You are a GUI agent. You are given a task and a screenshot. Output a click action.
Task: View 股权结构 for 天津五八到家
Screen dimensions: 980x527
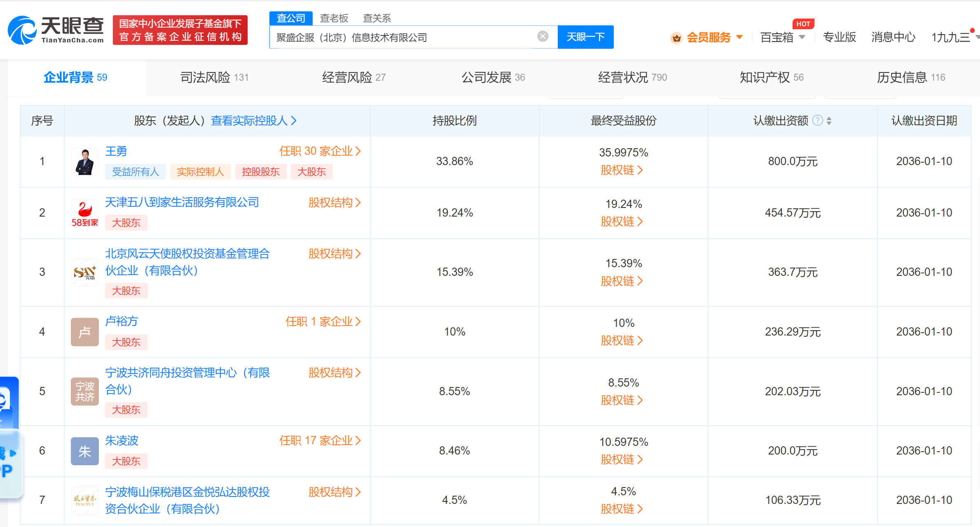point(334,202)
